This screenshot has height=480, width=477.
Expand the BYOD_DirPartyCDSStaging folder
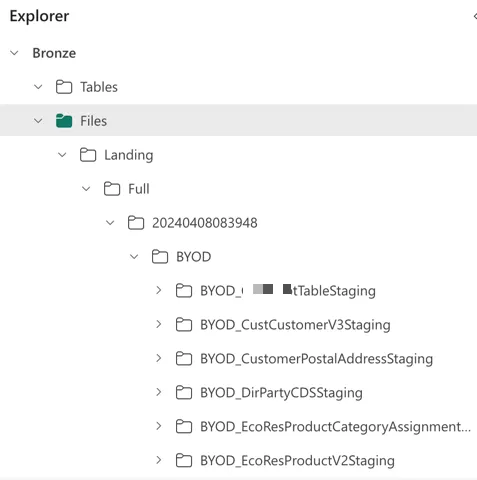click(x=159, y=392)
